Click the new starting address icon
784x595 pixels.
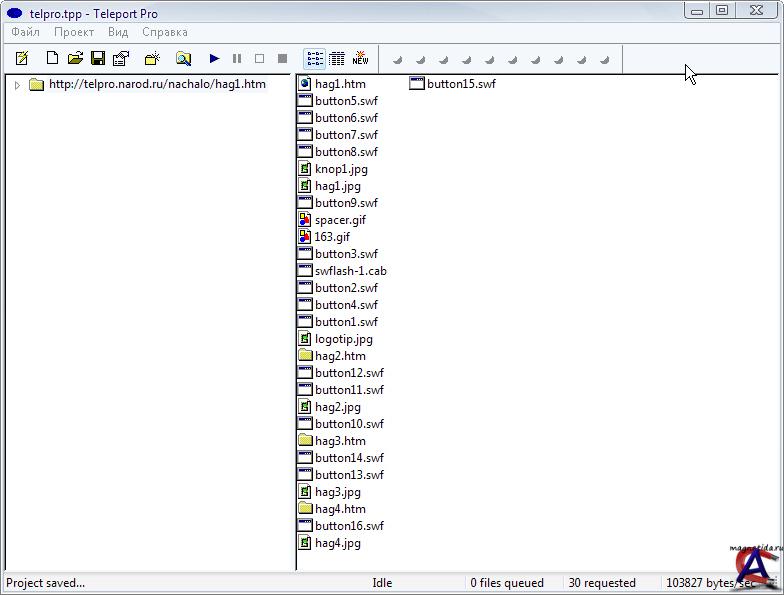click(x=152, y=59)
